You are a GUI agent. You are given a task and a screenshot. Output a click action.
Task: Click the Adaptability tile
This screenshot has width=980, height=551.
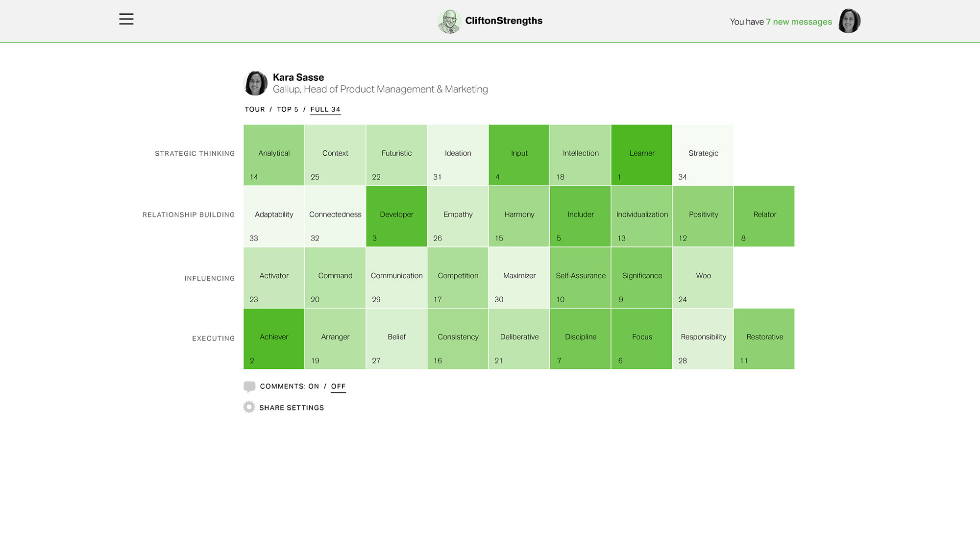point(274,216)
